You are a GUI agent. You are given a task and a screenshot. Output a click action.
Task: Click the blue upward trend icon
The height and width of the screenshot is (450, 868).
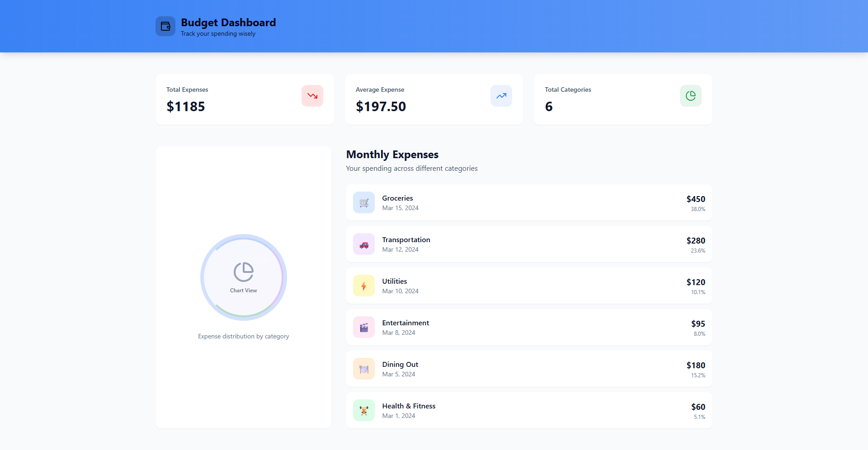point(501,96)
